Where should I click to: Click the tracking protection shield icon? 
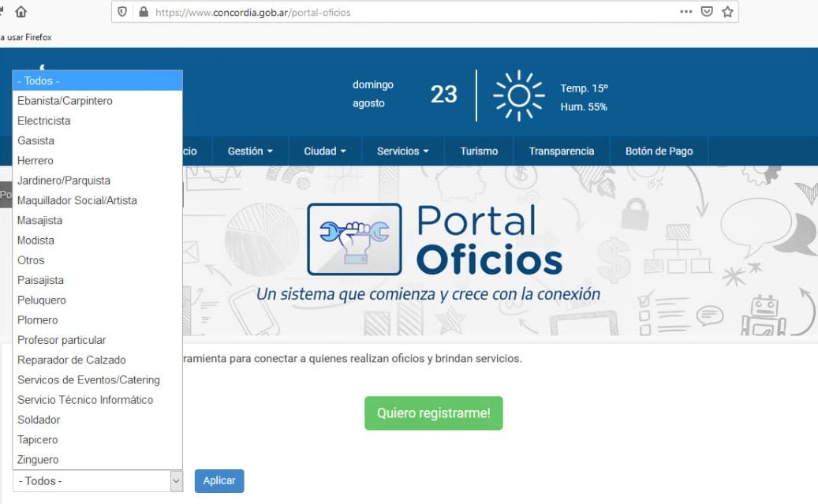122,13
